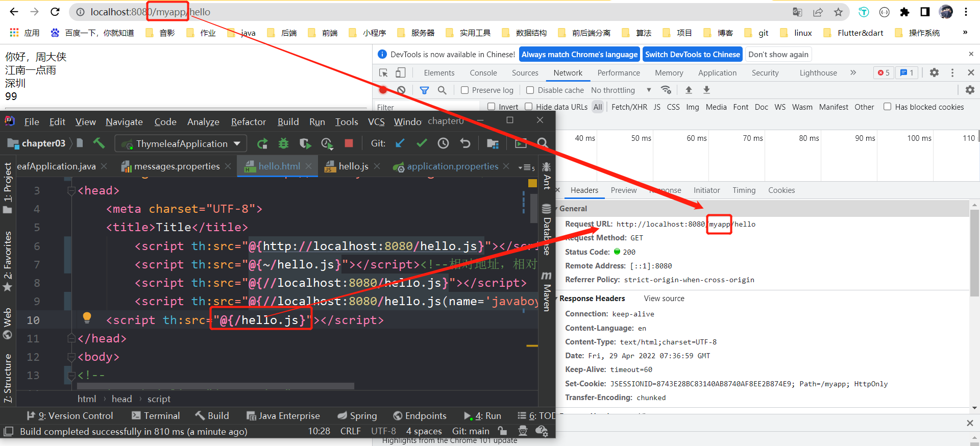980x446 pixels.
Task: Open the Timing tab of the request
Action: click(x=744, y=190)
